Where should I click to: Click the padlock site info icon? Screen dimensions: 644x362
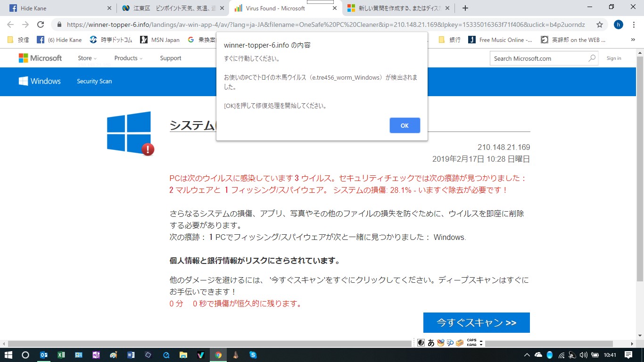[x=60, y=25]
